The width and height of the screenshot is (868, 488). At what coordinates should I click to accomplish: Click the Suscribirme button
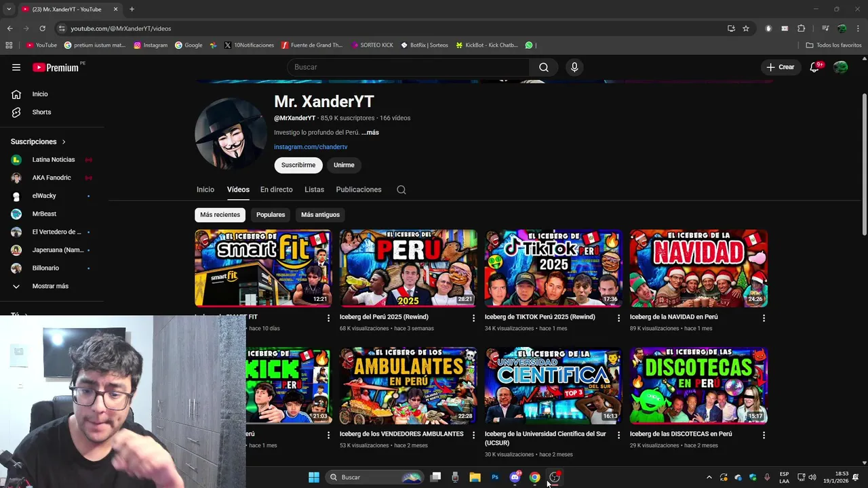[x=298, y=165]
